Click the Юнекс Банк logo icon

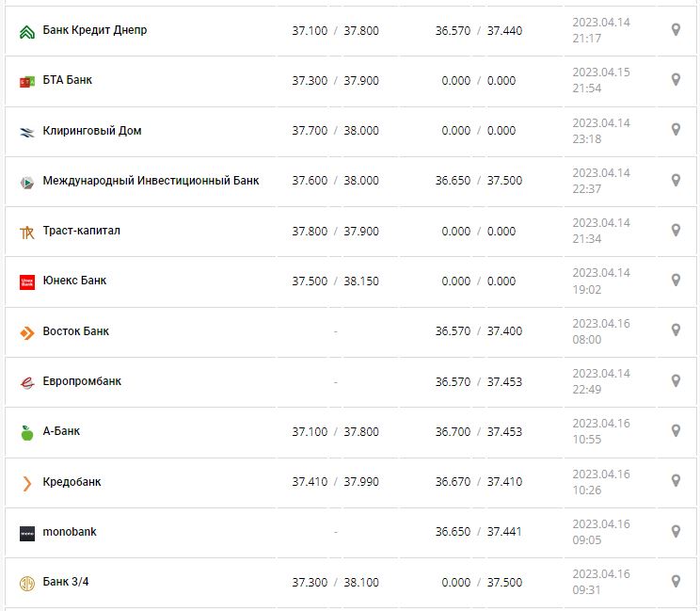click(x=26, y=281)
